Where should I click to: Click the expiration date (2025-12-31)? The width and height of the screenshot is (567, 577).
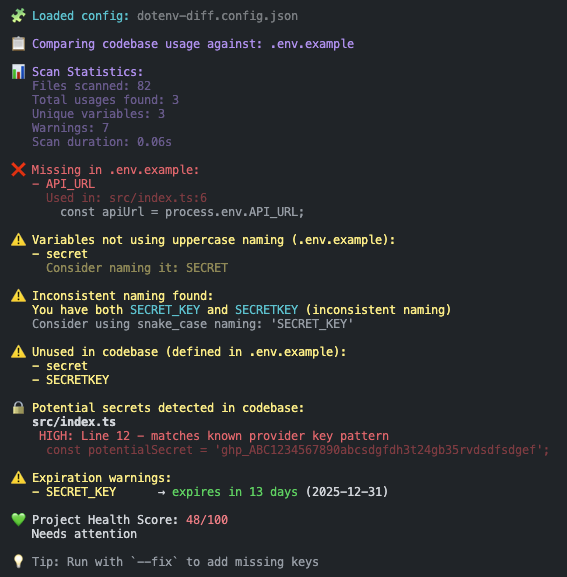point(347,492)
